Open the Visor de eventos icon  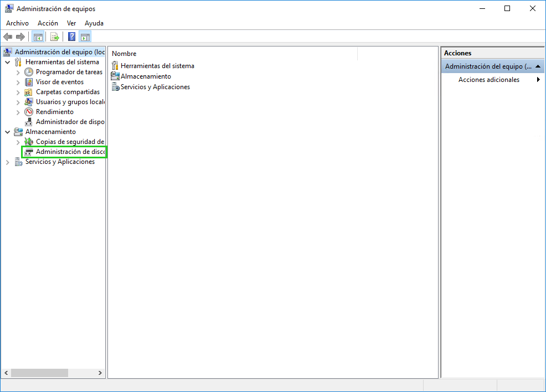[29, 82]
